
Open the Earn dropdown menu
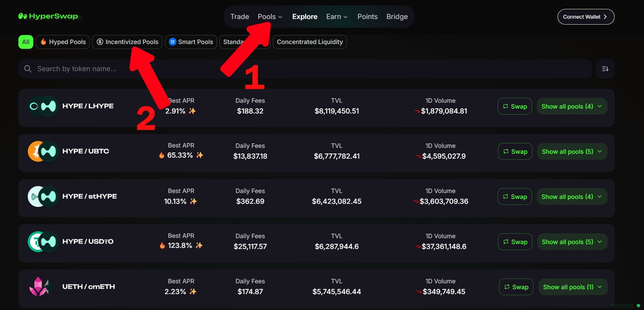(336, 17)
